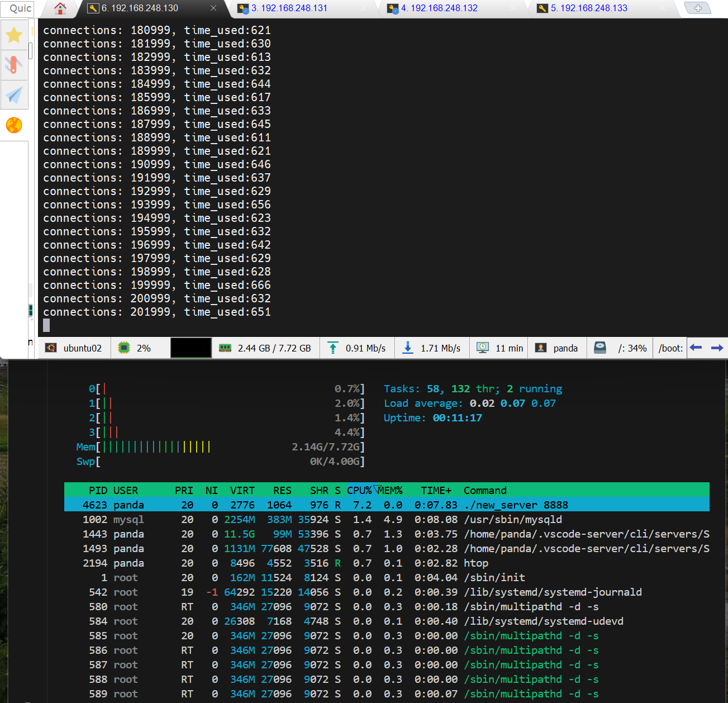Screen dimensions: 728x703
Task: Open the Home tab with the house icon
Action: (60, 8)
